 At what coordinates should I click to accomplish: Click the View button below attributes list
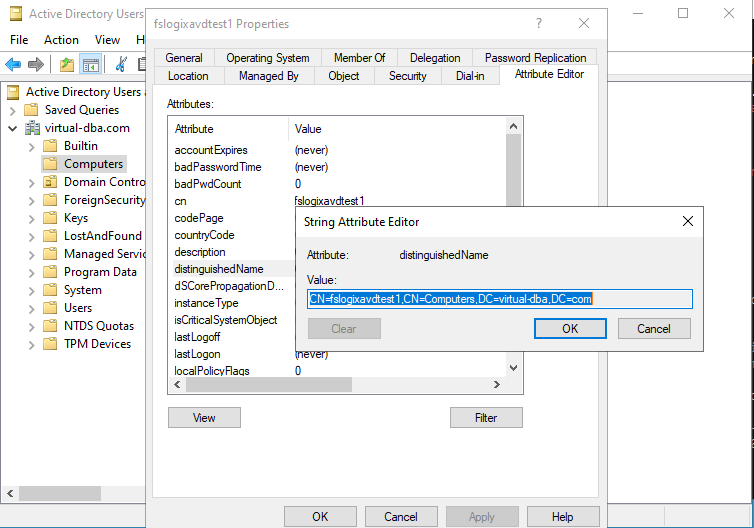(204, 418)
